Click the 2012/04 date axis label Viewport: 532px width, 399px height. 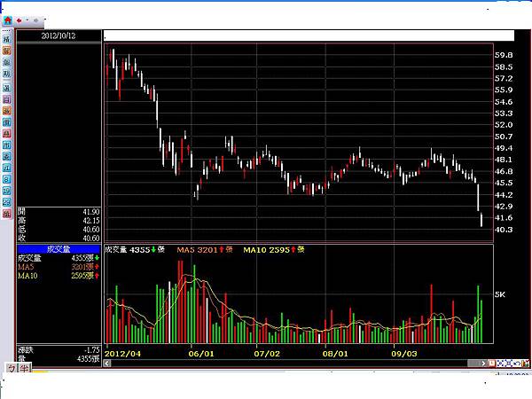tap(122, 354)
